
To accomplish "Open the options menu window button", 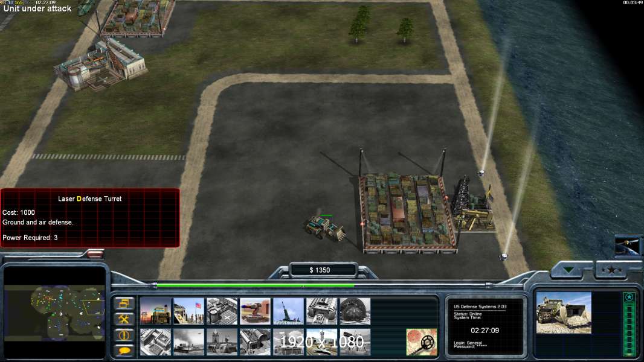I will click(x=124, y=304).
